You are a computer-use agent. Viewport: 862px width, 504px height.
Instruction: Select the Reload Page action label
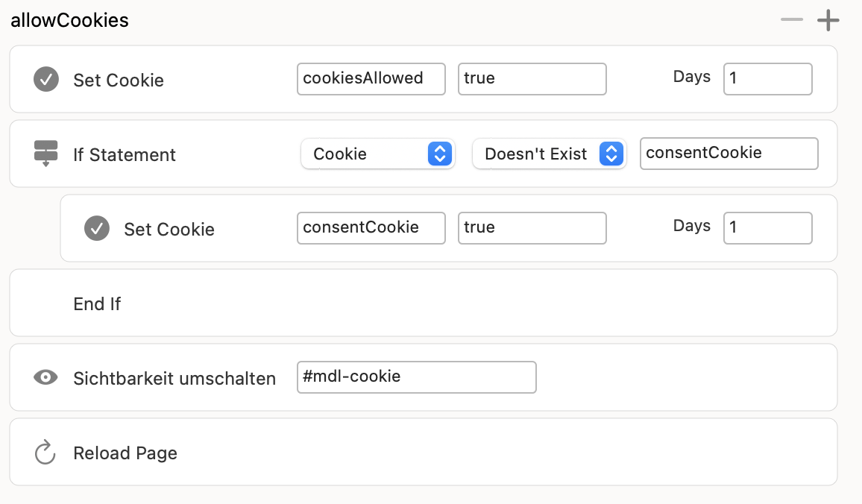pos(125,453)
